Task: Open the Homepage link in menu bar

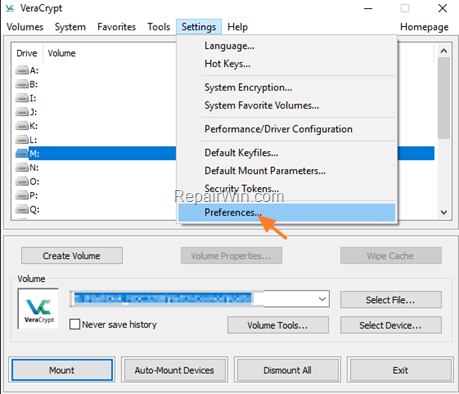Action: coord(424,27)
